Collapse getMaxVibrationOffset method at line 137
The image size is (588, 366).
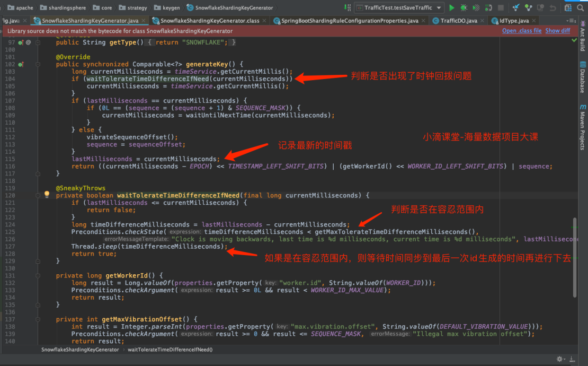point(38,319)
